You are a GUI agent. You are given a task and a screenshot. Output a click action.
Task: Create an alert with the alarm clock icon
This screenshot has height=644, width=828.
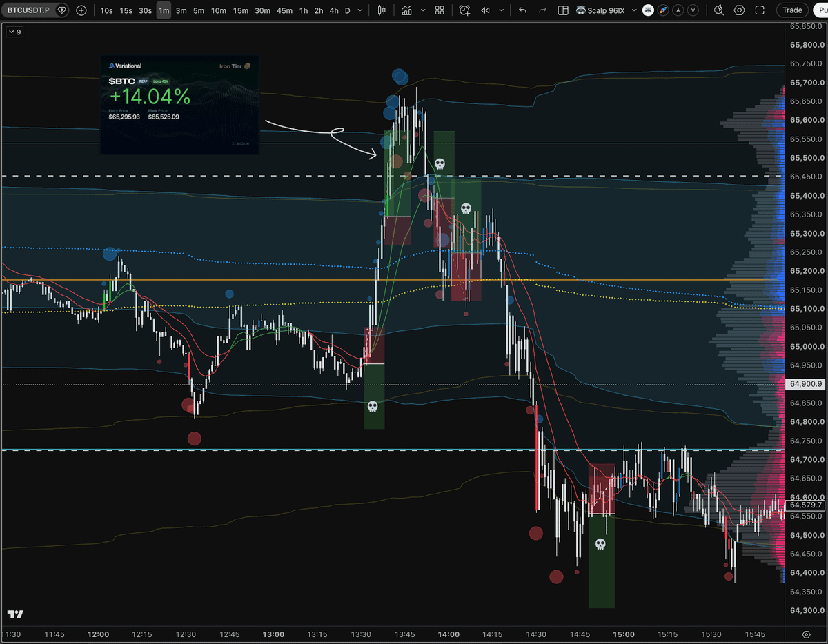click(x=464, y=10)
